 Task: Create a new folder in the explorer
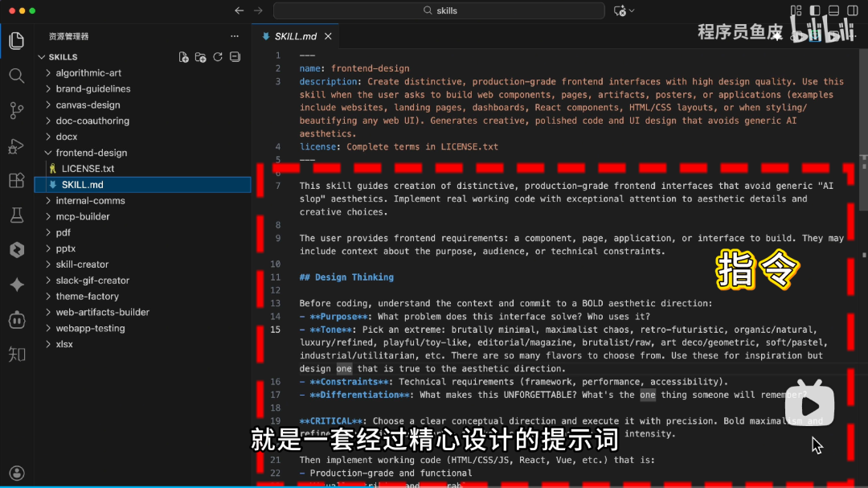coord(202,57)
